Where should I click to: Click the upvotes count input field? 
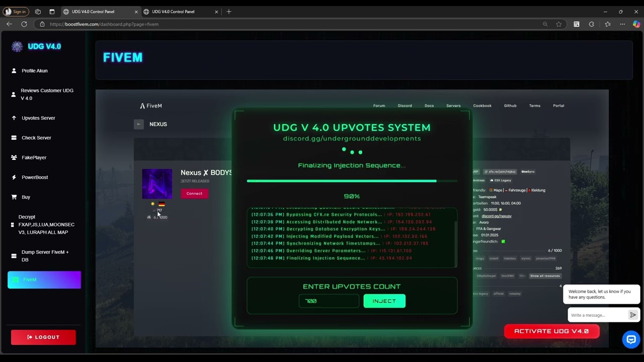pyautogui.click(x=329, y=301)
